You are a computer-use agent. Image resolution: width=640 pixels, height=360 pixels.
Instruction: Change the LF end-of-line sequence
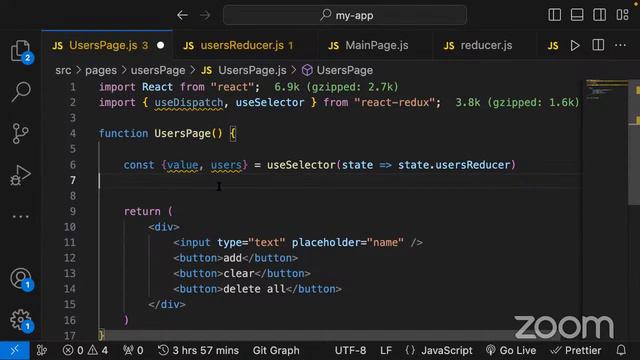pos(386,350)
